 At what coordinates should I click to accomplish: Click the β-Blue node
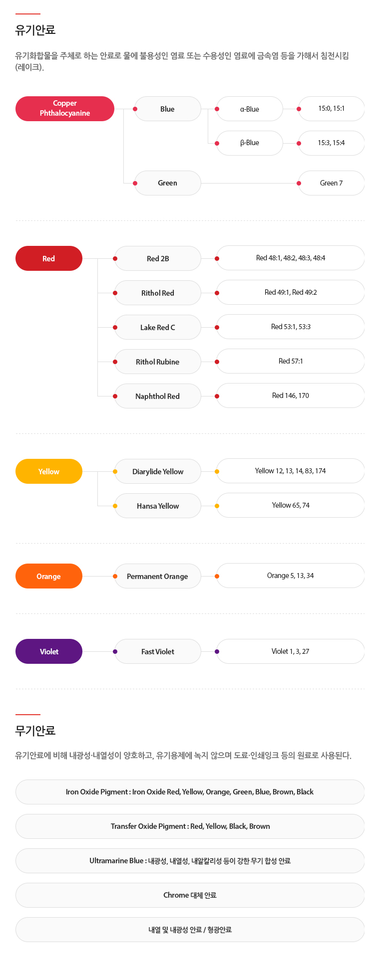coord(249,143)
